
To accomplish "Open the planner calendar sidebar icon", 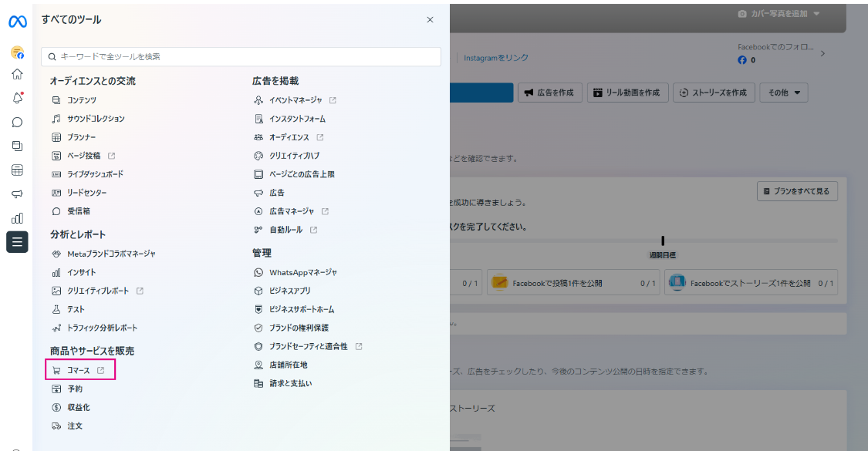I will coord(17,170).
